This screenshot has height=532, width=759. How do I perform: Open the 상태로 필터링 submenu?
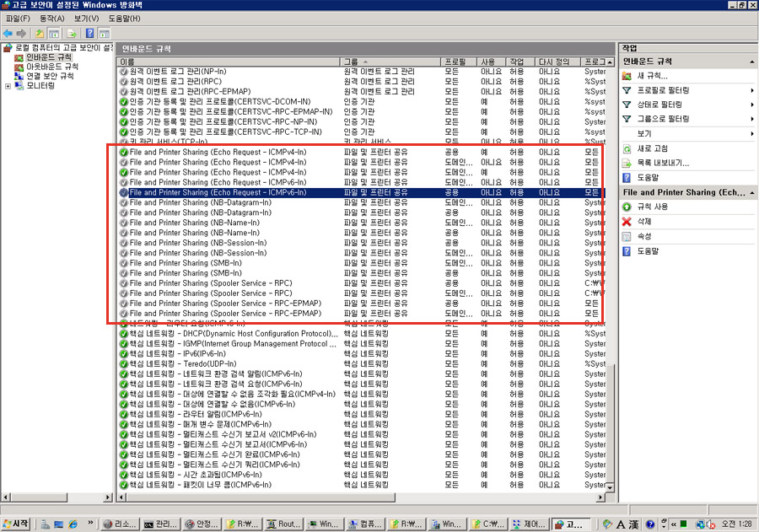(659, 105)
